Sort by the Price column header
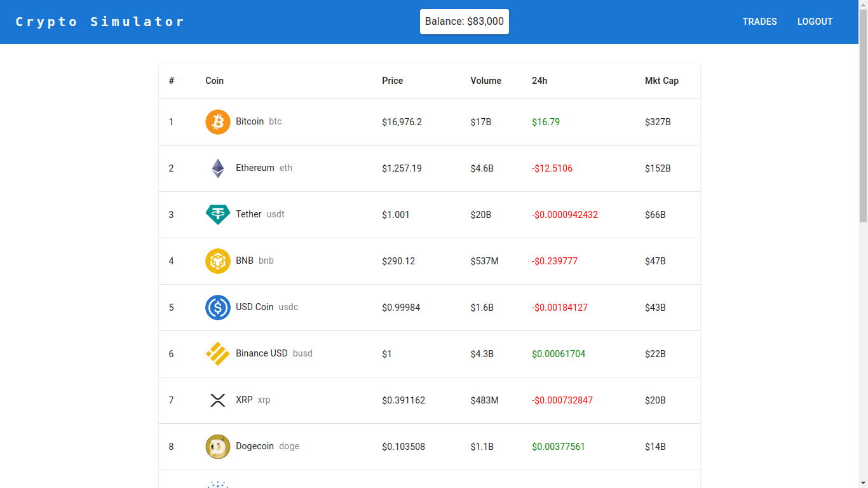This screenshot has height=488, width=868. coord(392,81)
